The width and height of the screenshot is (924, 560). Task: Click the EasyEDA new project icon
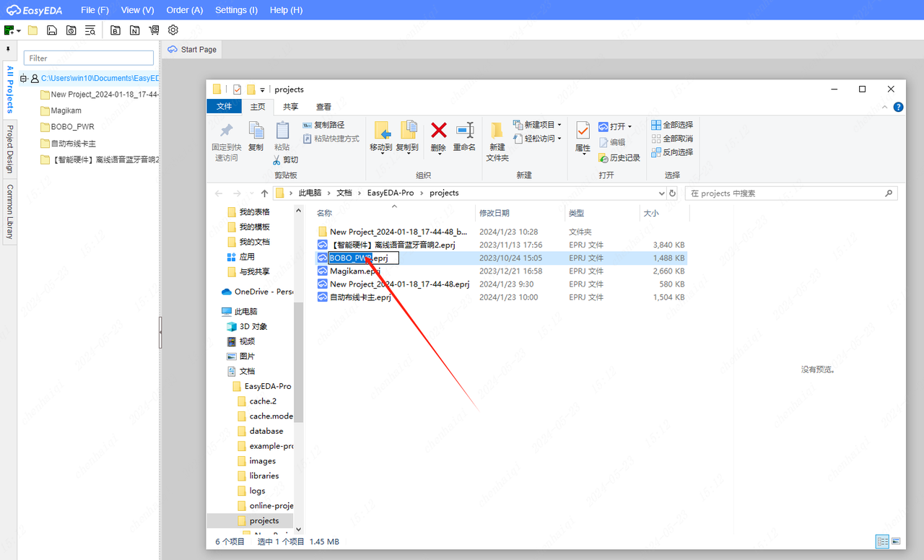[x=9, y=30]
